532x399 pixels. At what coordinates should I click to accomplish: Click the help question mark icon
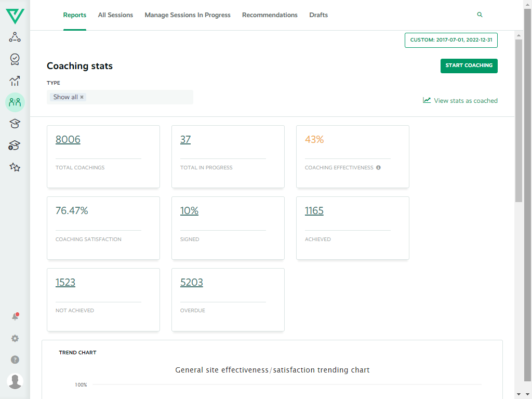click(15, 360)
